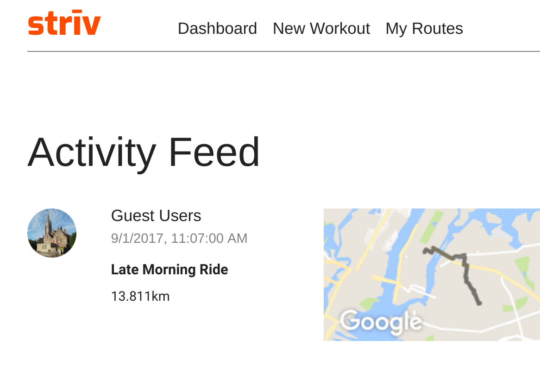540x392 pixels.
Task: Open the Late Morning Ride activity
Action: pyautogui.click(x=170, y=269)
